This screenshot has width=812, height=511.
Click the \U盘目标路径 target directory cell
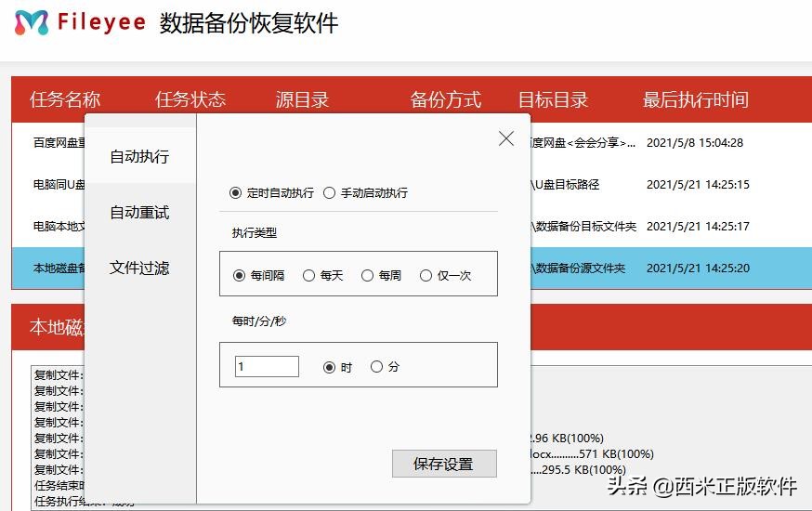pyautogui.click(x=565, y=184)
